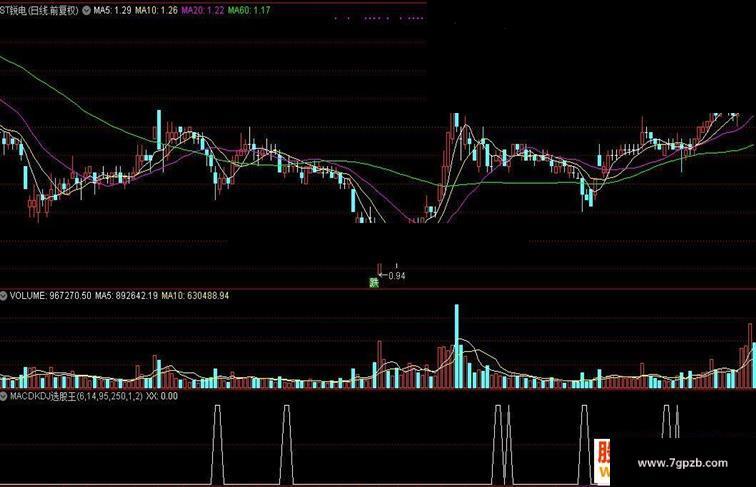This screenshot has width=756, height=487.
Task: Click the XX: 0.00 indicator value
Action: click(x=162, y=396)
